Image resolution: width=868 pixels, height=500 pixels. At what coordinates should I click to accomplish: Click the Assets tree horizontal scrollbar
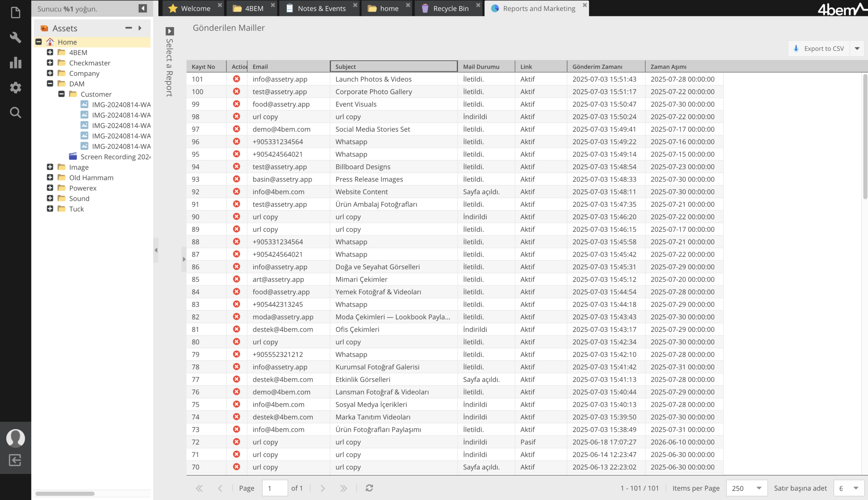coord(65,494)
